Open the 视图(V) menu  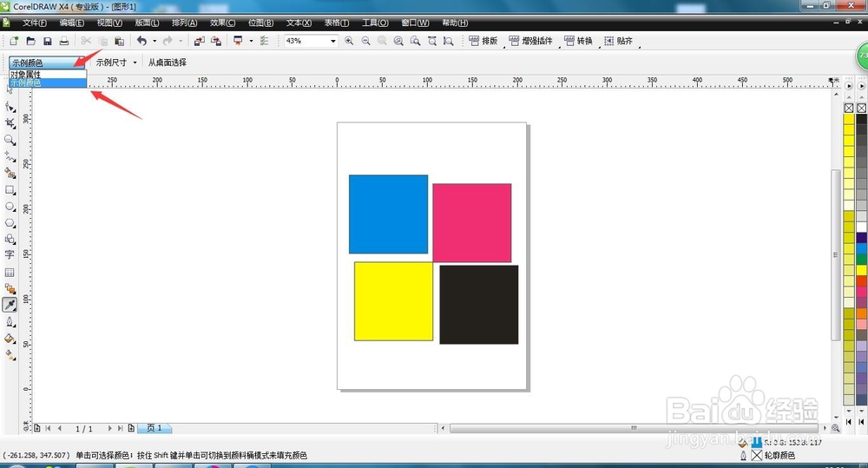tap(109, 23)
